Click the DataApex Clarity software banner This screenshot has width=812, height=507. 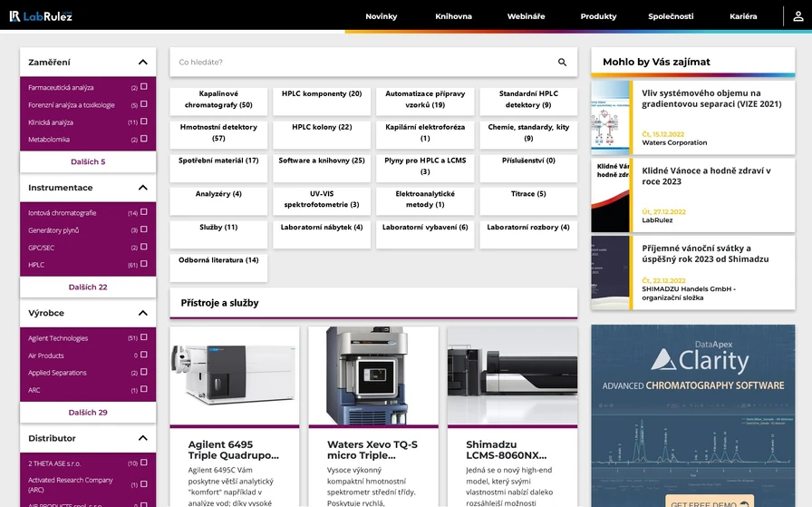point(693,415)
